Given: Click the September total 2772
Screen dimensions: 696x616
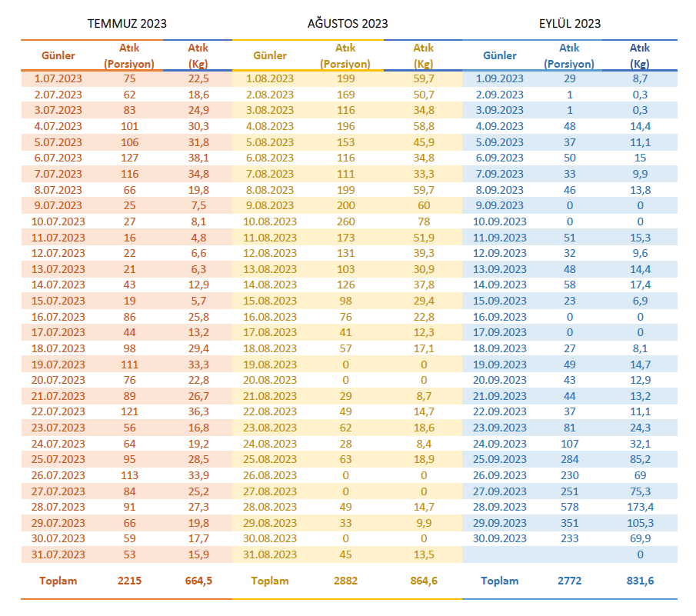Looking at the screenshot, I should tap(569, 581).
